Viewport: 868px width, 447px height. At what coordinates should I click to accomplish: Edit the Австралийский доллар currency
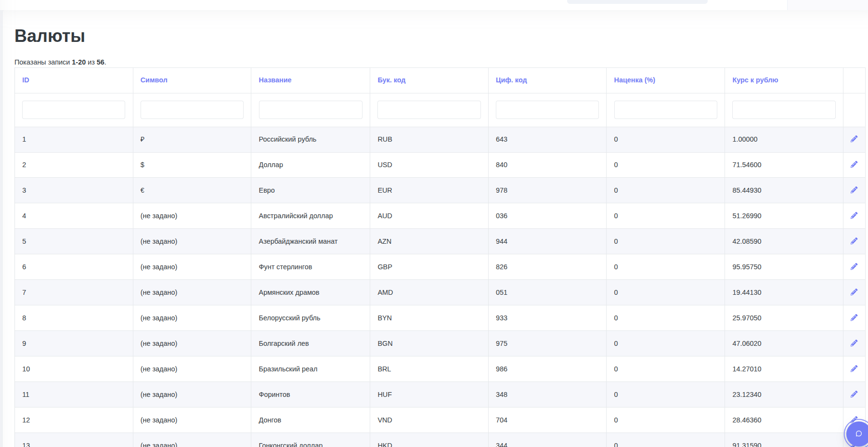pyautogui.click(x=854, y=216)
